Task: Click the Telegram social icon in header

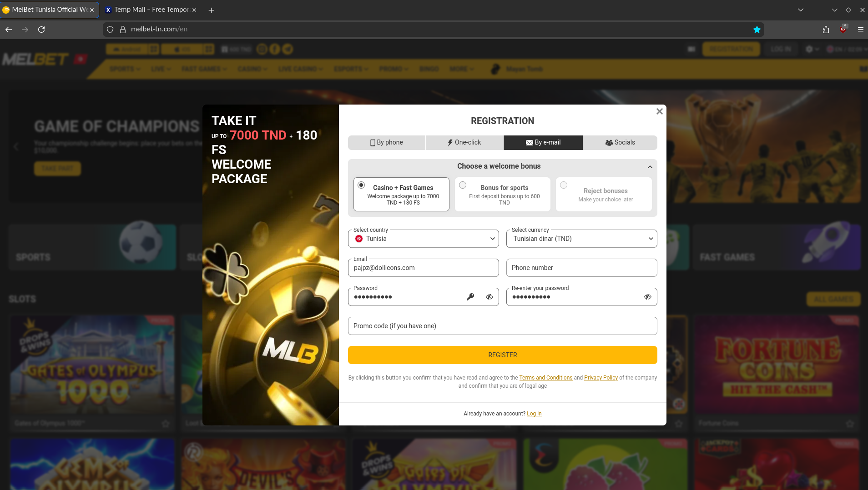Action: pos(288,49)
